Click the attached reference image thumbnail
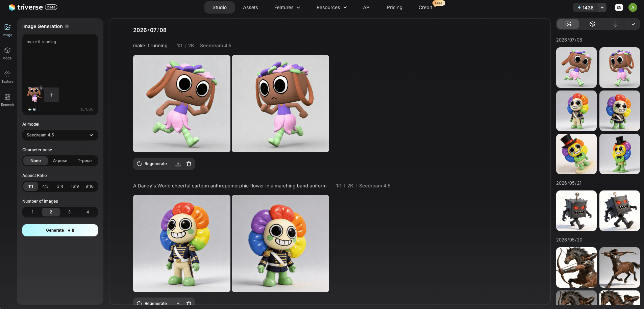The width and height of the screenshot is (644, 309). tap(34, 95)
